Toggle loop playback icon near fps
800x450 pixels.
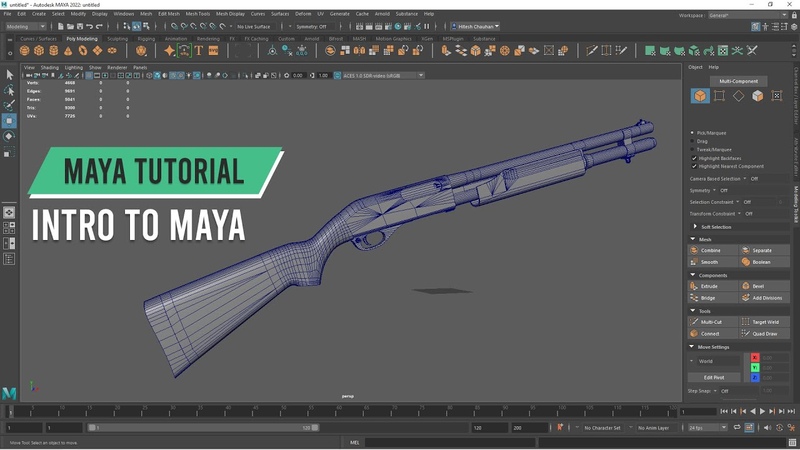click(x=737, y=428)
